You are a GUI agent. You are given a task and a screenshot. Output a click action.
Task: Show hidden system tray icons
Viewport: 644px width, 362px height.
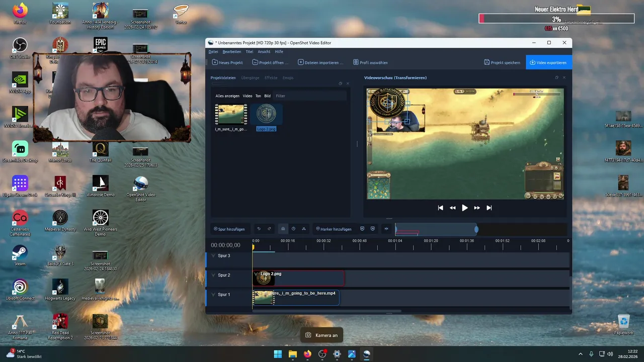click(x=580, y=354)
